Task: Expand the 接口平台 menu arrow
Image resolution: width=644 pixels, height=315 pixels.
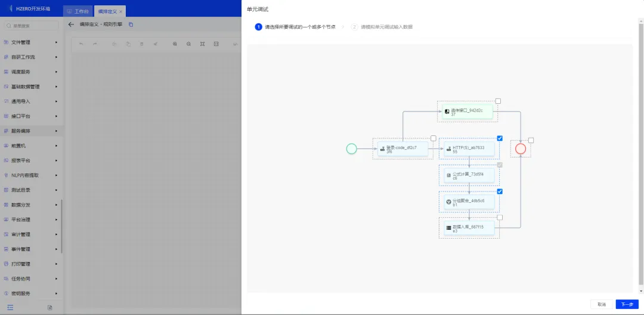Action: tap(56, 116)
